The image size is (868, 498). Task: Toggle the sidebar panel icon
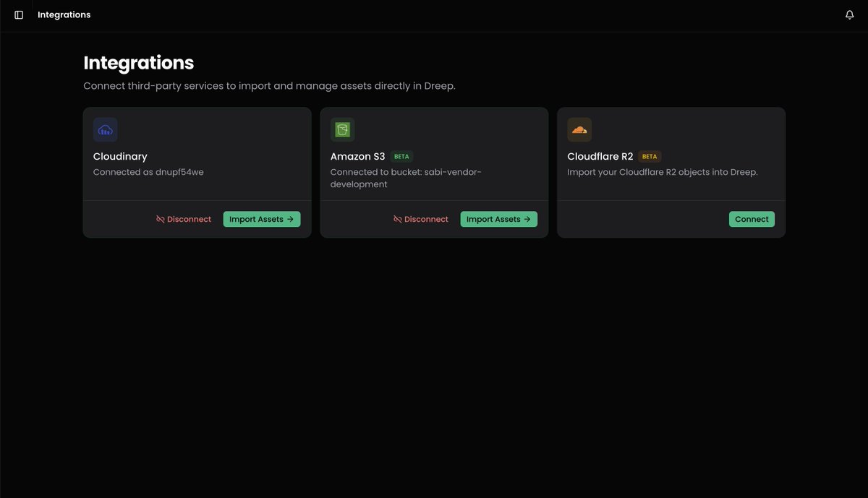click(19, 14)
